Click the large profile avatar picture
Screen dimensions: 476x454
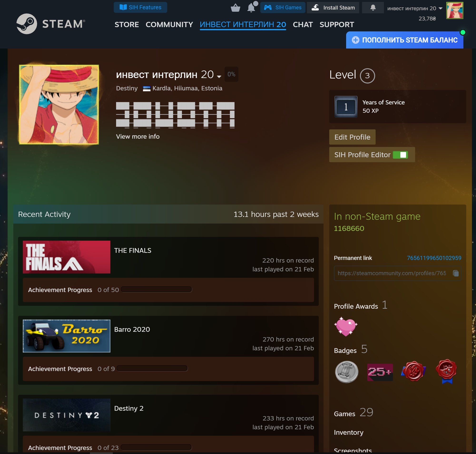point(59,105)
